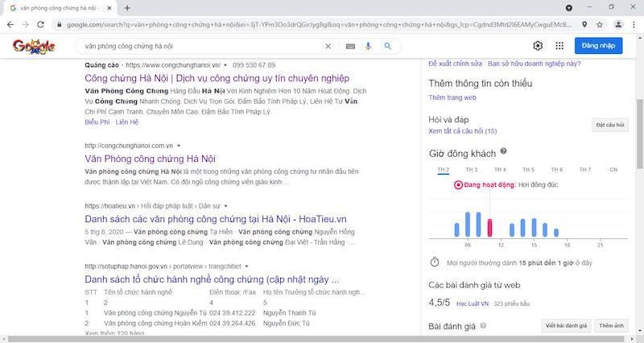Click the red current-hour bar in chart
The image size is (644, 343).
[489, 228]
